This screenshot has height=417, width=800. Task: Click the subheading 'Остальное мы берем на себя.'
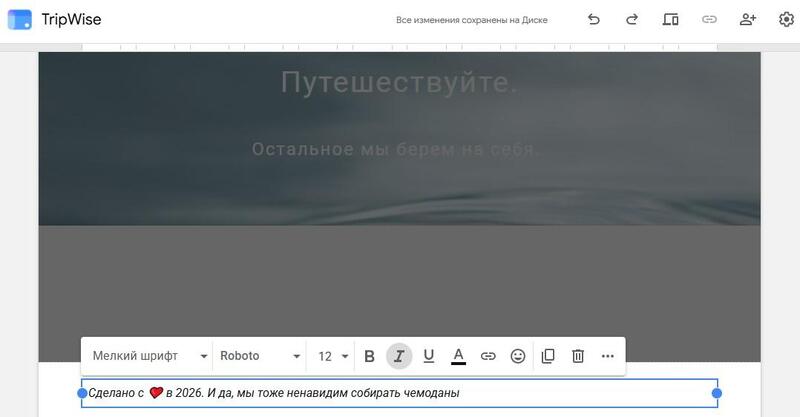[x=395, y=149]
